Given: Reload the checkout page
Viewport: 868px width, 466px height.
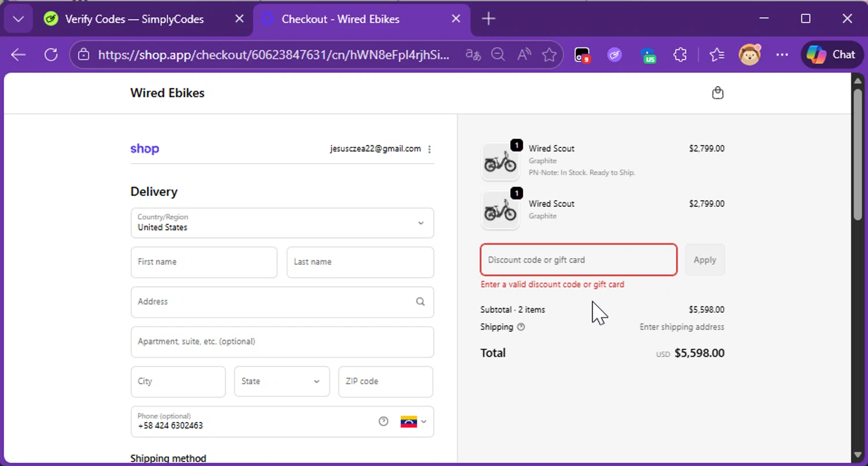Looking at the screenshot, I should point(51,55).
